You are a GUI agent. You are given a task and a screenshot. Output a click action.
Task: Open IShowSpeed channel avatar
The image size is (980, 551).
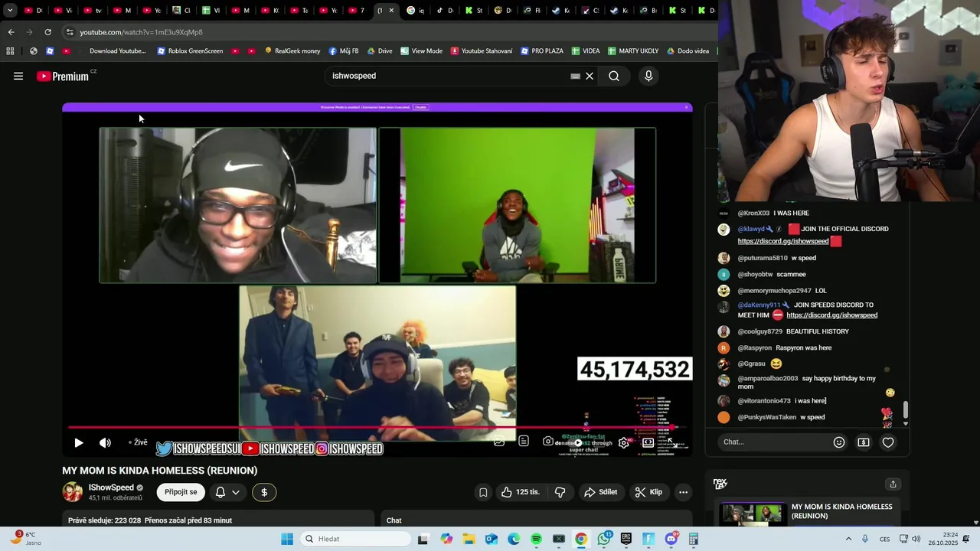point(73,492)
